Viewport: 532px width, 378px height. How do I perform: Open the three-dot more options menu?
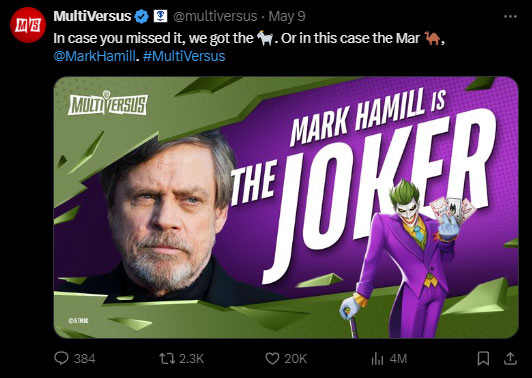(510, 17)
